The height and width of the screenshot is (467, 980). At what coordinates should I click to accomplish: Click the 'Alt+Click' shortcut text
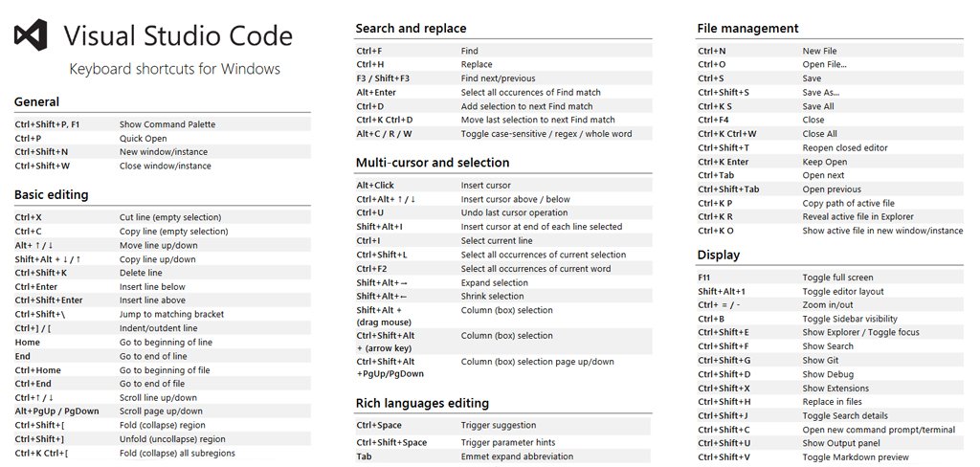375,185
